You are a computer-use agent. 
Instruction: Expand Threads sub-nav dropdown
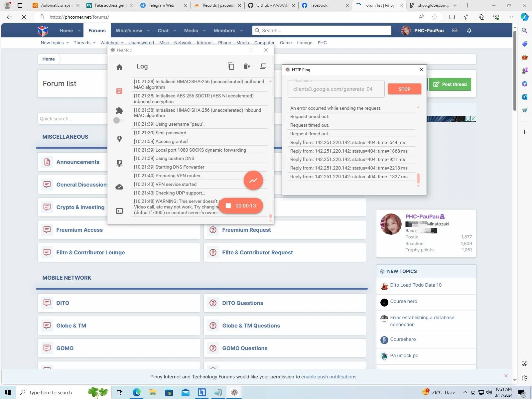click(x=94, y=43)
